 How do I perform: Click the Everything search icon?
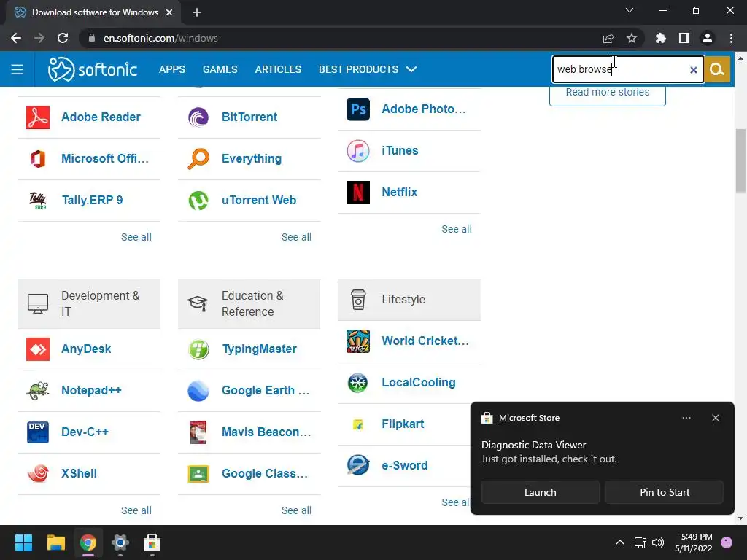198,158
